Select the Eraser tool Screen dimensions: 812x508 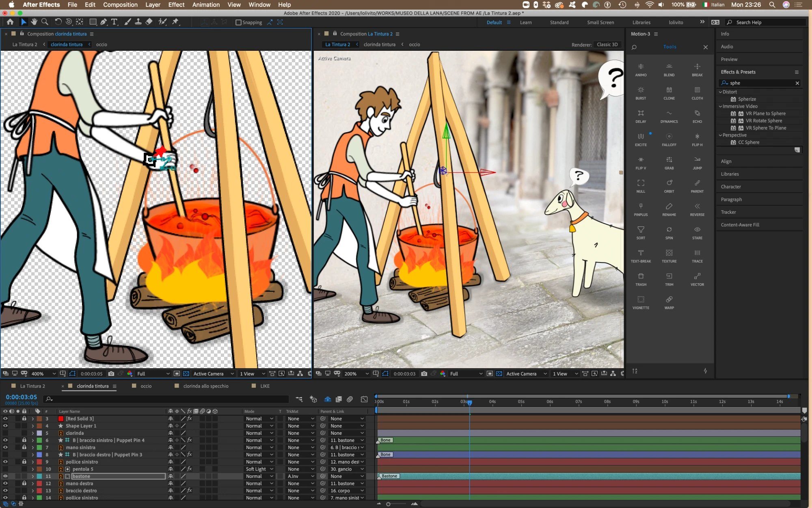point(149,22)
